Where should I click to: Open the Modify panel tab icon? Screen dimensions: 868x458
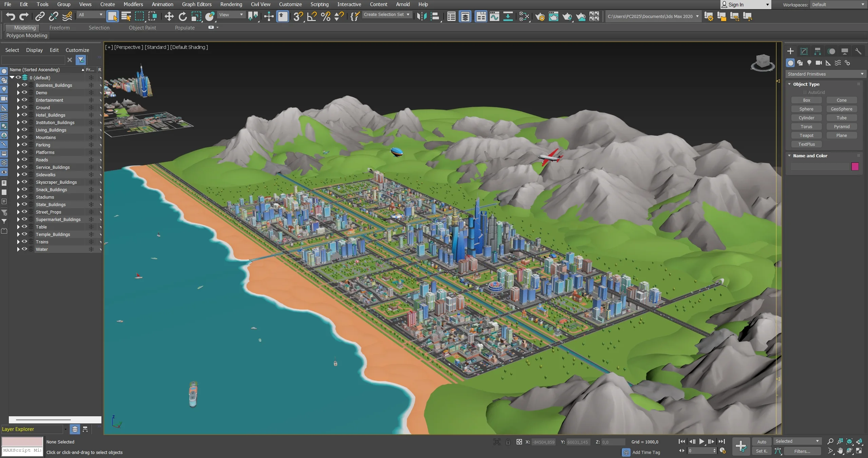(804, 51)
